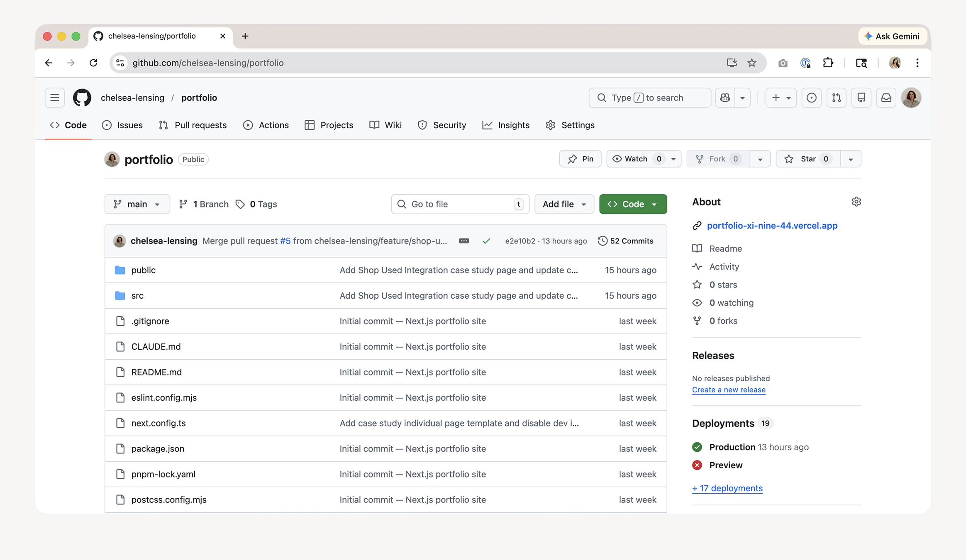Viewport: 966px width, 560px height.
Task: Click the green check commit status icon
Action: pyautogui.click(x=486, y=241)
